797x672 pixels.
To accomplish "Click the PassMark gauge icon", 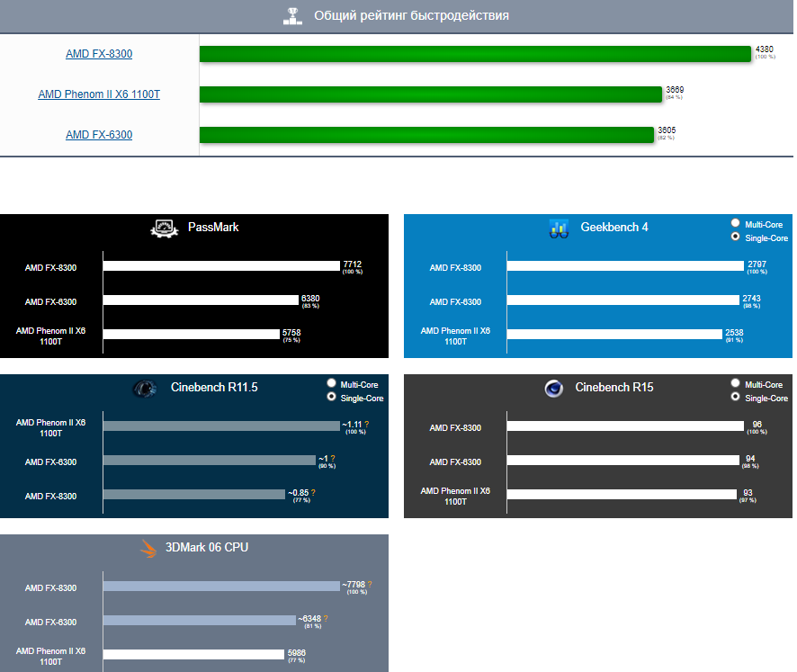I will (x=165, y=228).
